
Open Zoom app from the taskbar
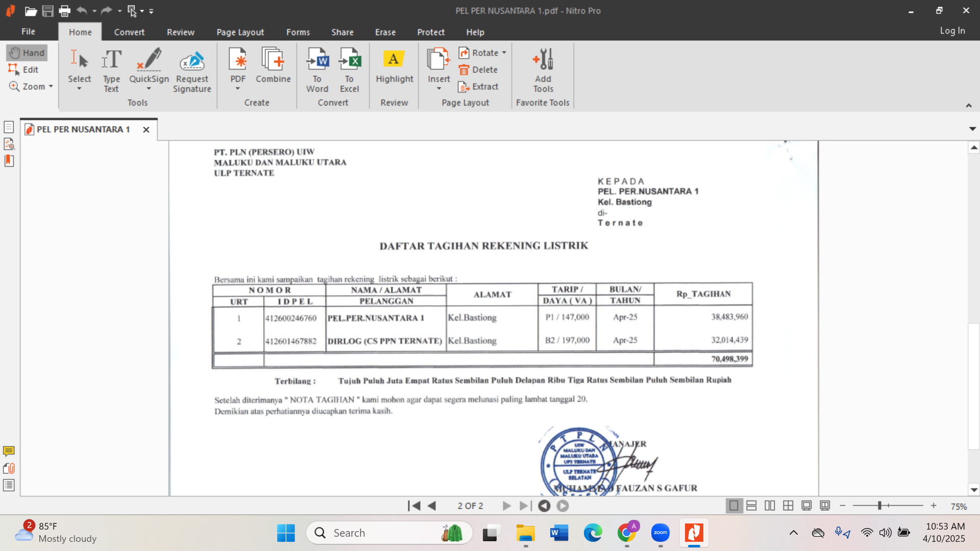[660, 533]
